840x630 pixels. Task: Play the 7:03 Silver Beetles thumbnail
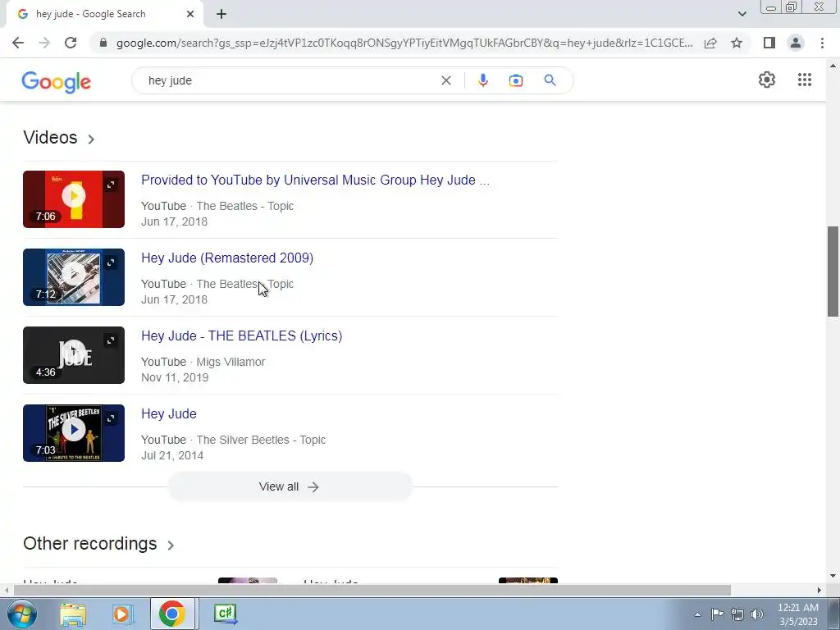(74, 430)
